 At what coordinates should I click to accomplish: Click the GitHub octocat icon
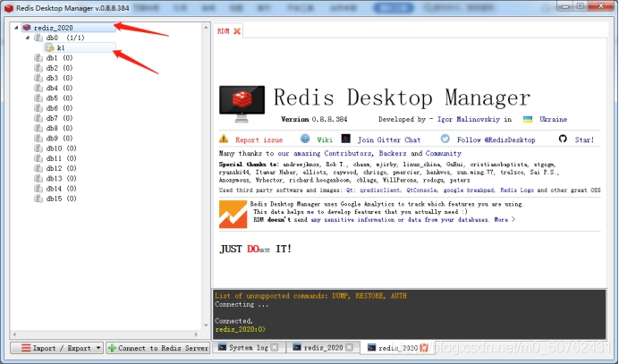pos(563,139)
